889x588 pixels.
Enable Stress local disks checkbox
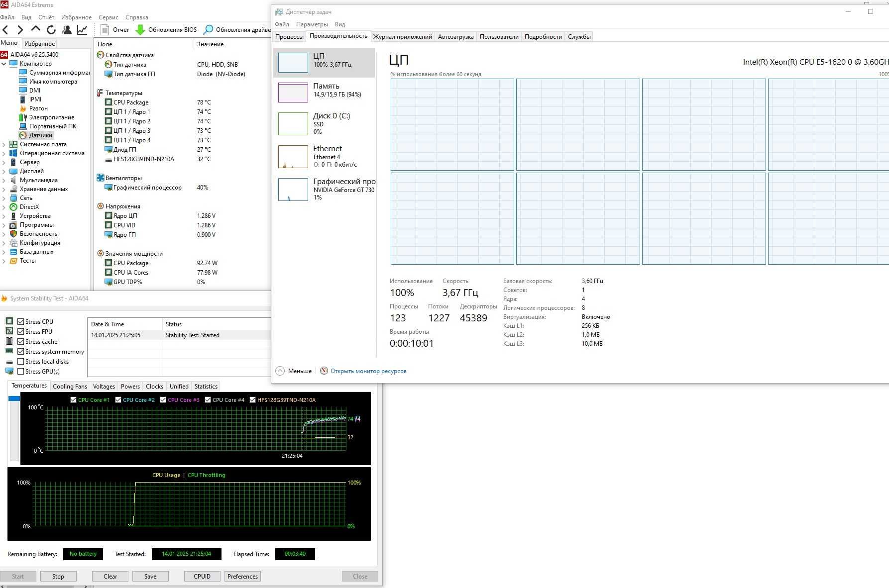(x=21, y=362)
